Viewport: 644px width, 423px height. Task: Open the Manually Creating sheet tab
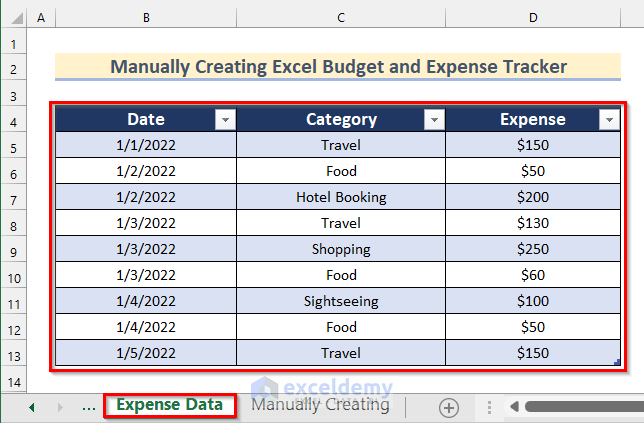[x=320, y=405]
